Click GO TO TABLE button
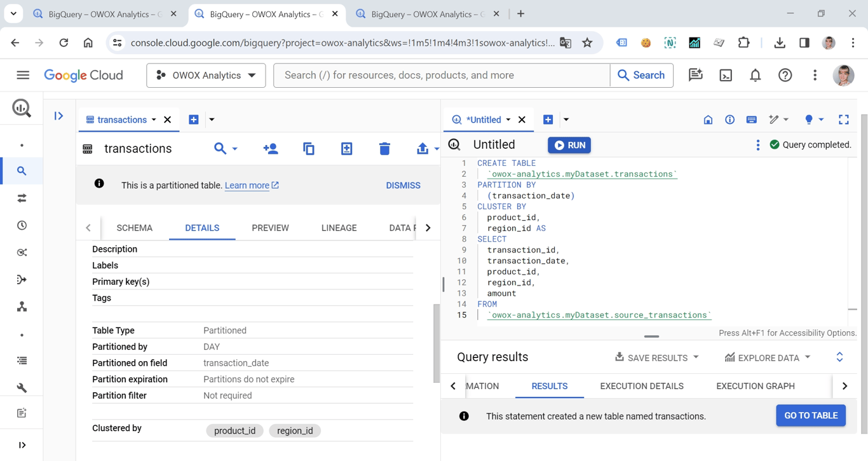This screenshot has height=461, width=868. [811, 416]
